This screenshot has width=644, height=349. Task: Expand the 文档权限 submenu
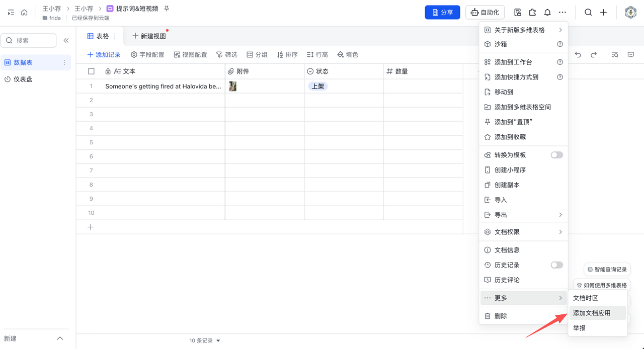[x=523, y=232]
